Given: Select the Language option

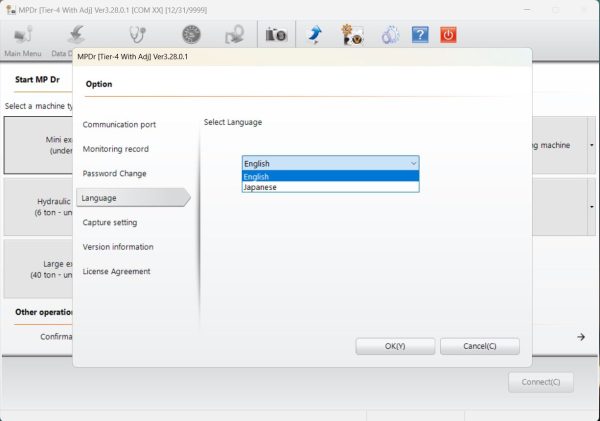Looking at the screenshot, I should click(x=133, y=198).
